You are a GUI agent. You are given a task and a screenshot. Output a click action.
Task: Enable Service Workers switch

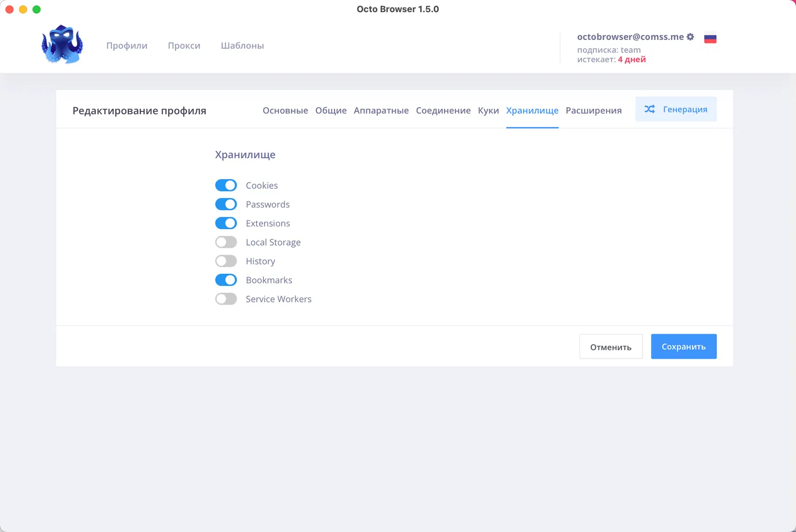(x=226, y=299)
